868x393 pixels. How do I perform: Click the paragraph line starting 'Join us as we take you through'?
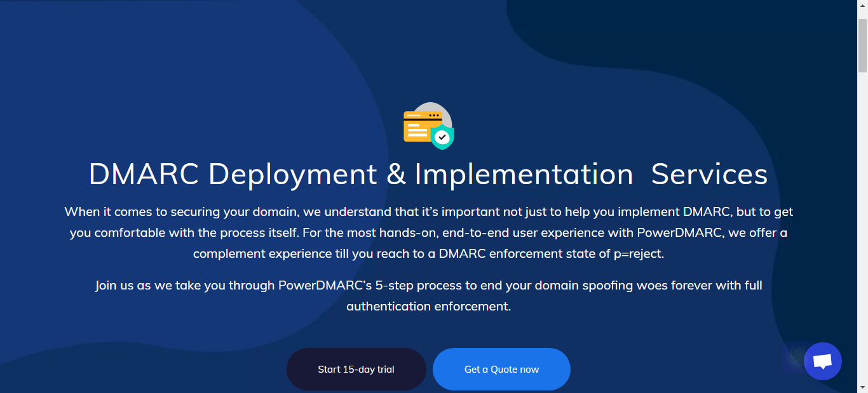click(x=429, y=285)
